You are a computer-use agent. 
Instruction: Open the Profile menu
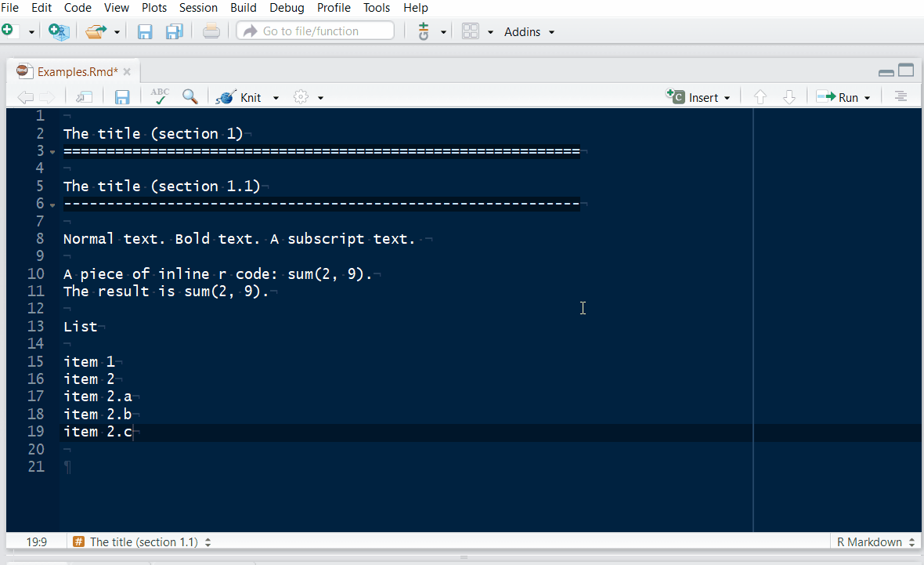pyautogui.click(x=334, y=8)
